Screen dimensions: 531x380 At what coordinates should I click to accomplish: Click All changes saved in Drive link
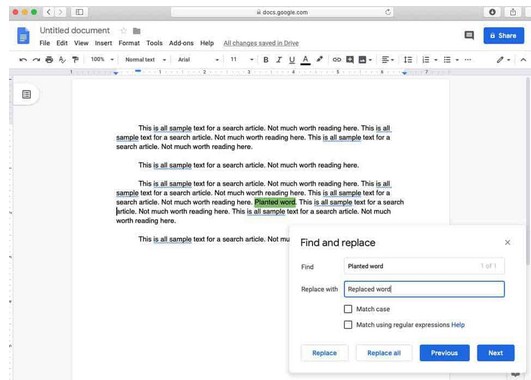[261, 43]
